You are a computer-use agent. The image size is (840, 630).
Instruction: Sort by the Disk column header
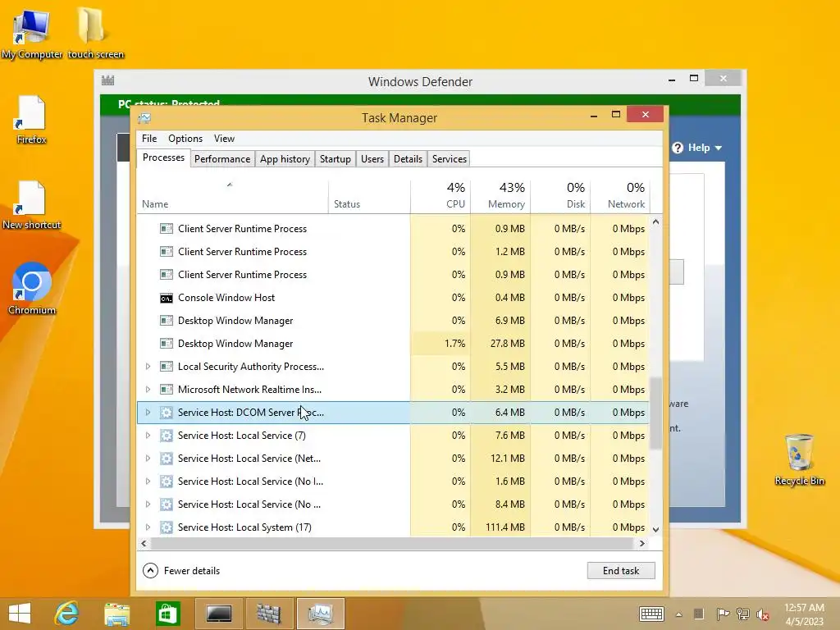tap(560, 195)
